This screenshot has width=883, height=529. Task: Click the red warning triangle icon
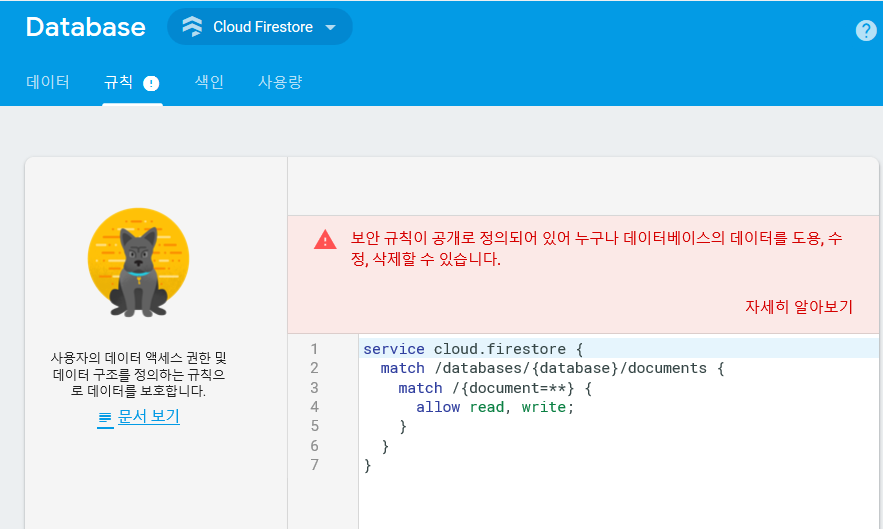pos(325,240)
